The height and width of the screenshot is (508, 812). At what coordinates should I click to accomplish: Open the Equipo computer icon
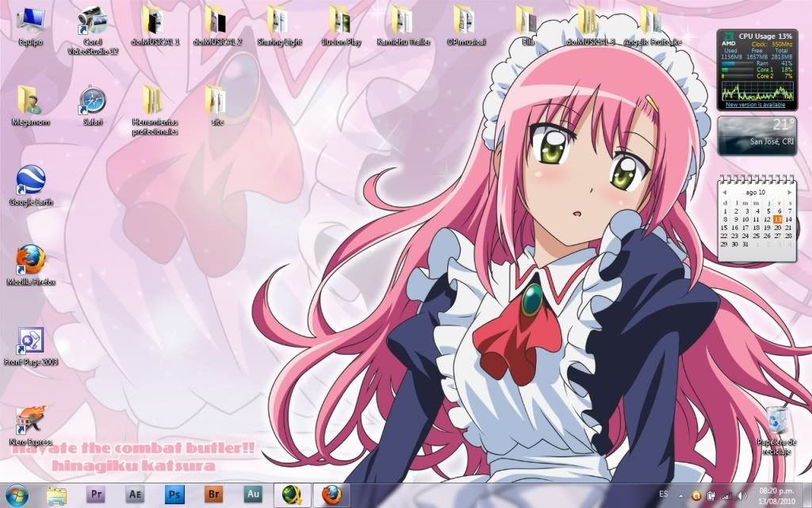click(31, 26)
